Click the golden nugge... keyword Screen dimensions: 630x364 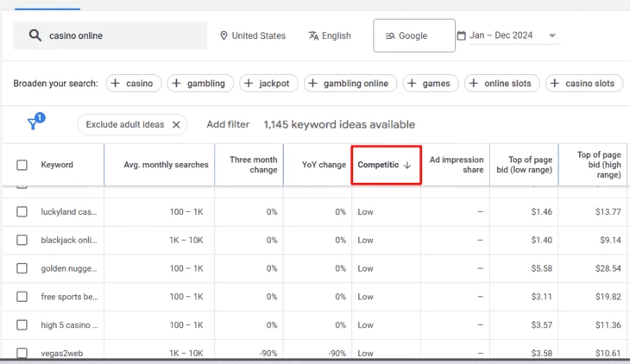(69, 268)
